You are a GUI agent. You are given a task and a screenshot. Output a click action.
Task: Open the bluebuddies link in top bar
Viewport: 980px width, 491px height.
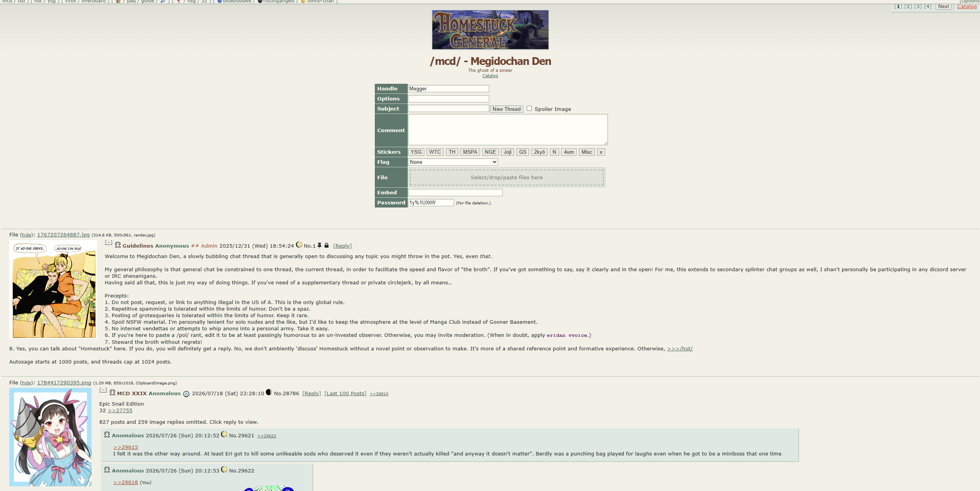point(237,1)
